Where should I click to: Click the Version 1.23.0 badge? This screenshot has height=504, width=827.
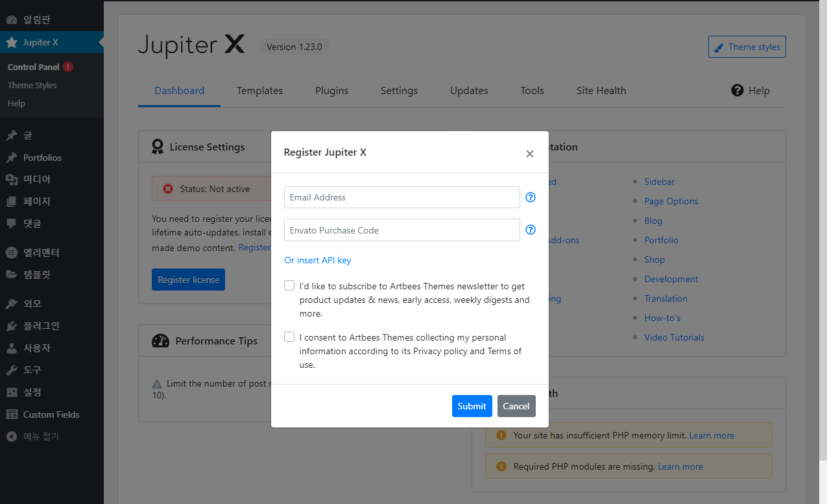pos(294,47)
